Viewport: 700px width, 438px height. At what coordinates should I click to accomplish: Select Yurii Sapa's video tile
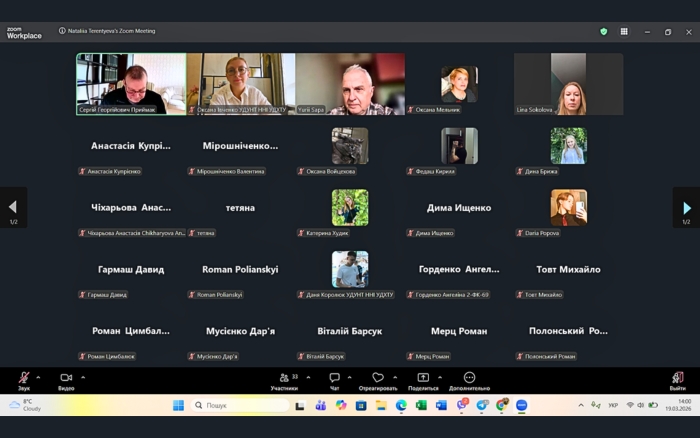(x=350, y=84)
